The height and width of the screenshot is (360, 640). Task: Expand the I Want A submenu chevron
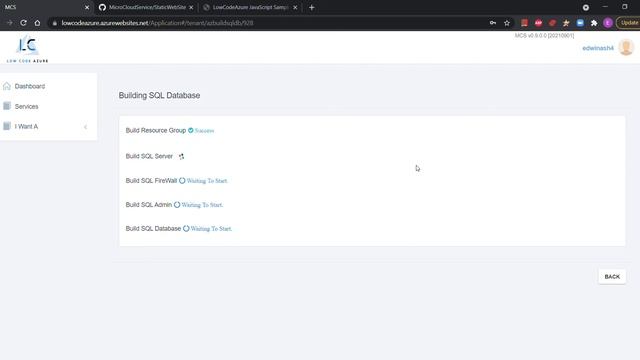pos(85,127)
